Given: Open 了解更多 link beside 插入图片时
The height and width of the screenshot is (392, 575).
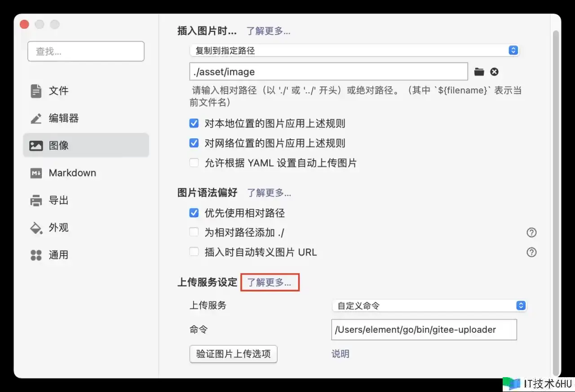Looking at the screenshot, I should 268,31.
